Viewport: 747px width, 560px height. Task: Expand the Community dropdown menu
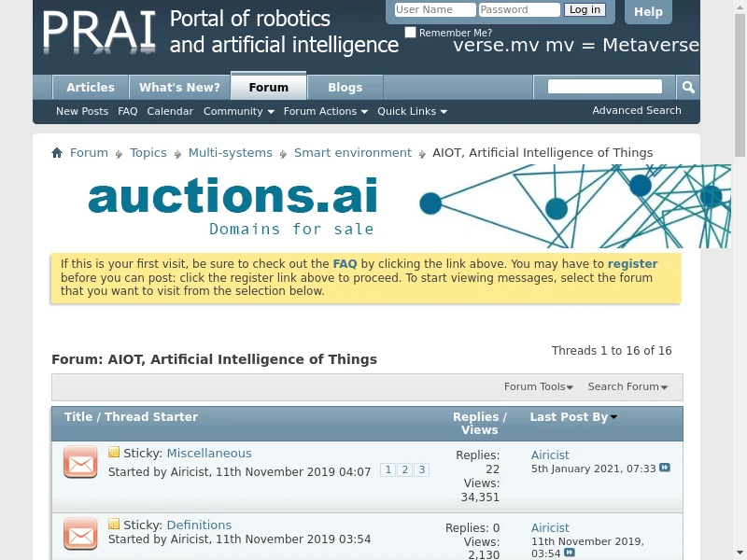[238, 111]
